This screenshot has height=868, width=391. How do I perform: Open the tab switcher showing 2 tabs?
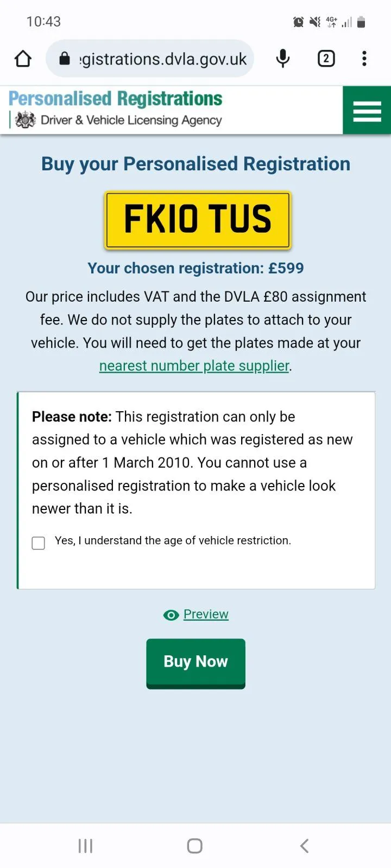(326, 59)
